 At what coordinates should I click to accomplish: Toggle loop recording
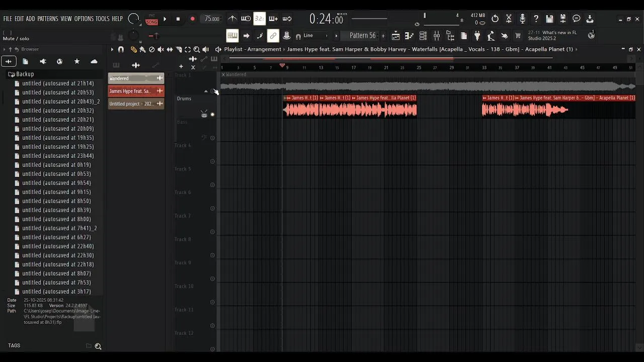pos(287,19)
